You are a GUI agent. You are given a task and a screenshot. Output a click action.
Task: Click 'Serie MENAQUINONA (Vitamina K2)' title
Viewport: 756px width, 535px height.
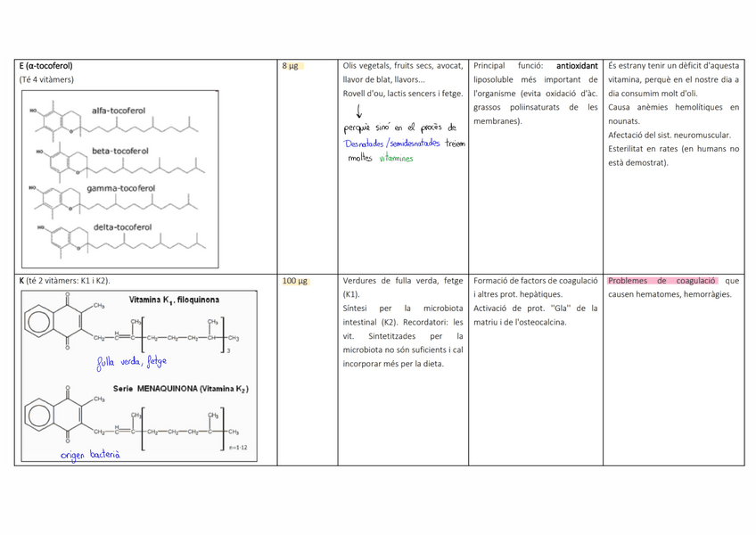point(181,389)
